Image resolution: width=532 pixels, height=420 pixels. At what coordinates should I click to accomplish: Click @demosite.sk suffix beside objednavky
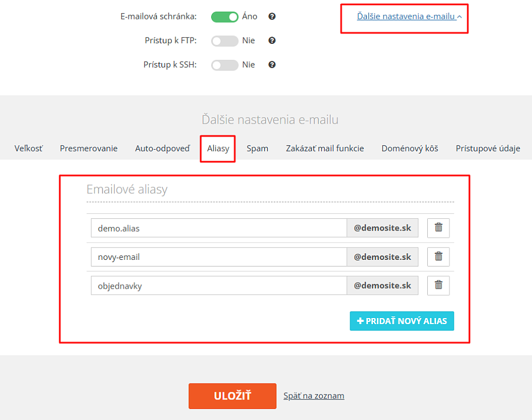coord(382,286)
